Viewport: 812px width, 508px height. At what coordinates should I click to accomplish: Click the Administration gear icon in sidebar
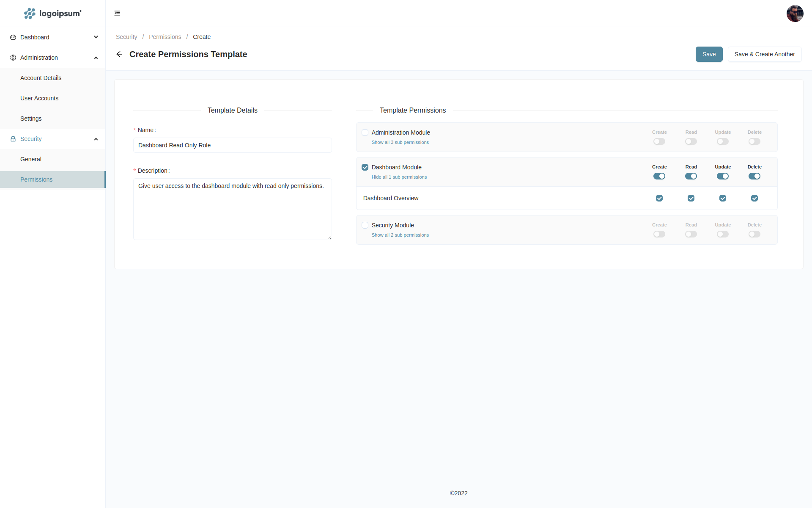coord(13,58)
